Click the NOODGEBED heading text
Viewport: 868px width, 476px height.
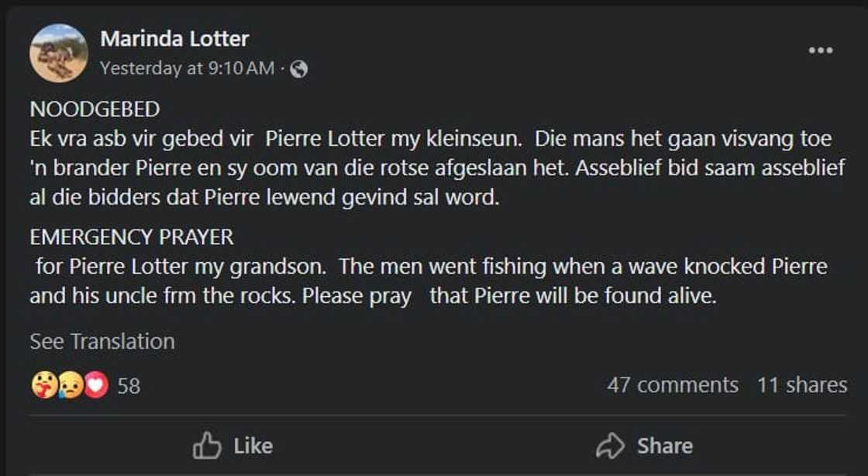(95, 109)
